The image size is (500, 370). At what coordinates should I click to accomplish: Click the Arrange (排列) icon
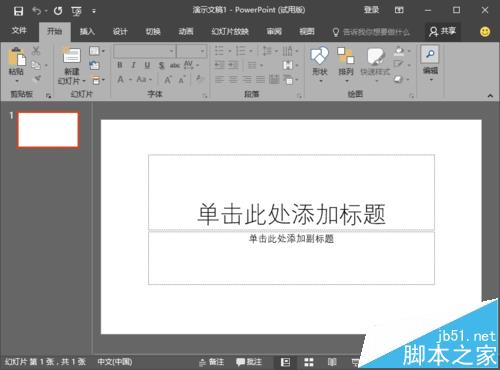pyautogui.click(x=345, y=56)
